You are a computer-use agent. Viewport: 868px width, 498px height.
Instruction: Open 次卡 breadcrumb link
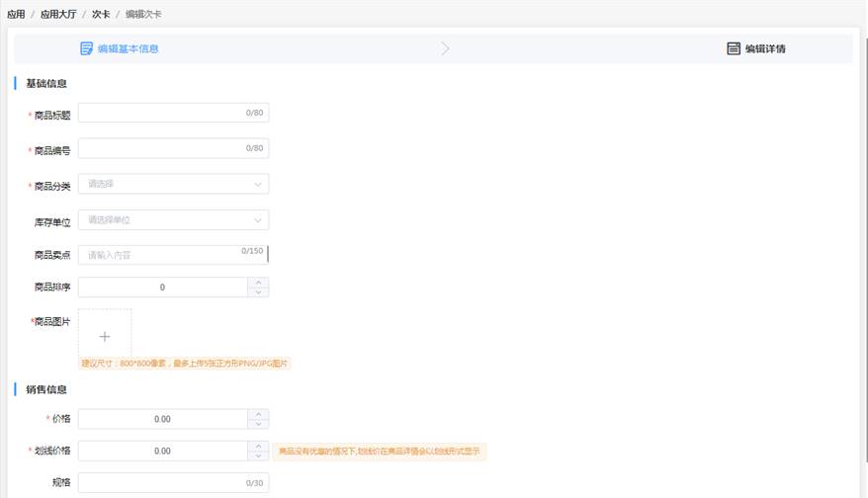(100, 15)
